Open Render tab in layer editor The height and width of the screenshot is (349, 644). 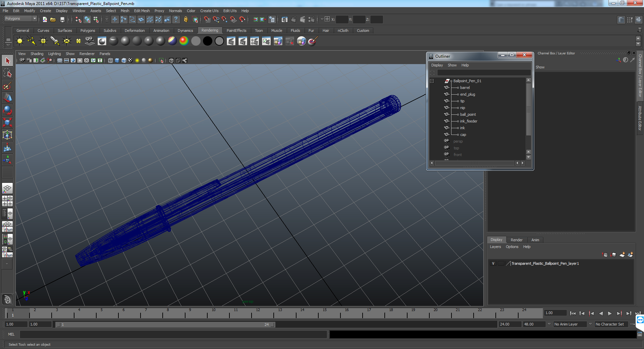coord(517,240)
